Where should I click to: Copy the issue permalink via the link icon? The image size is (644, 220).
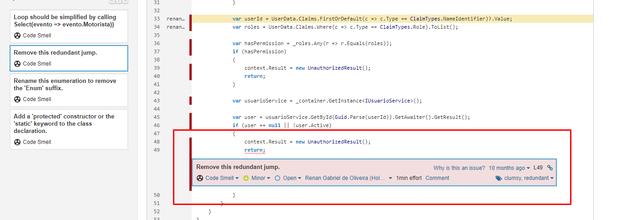[x=550, y=168]
